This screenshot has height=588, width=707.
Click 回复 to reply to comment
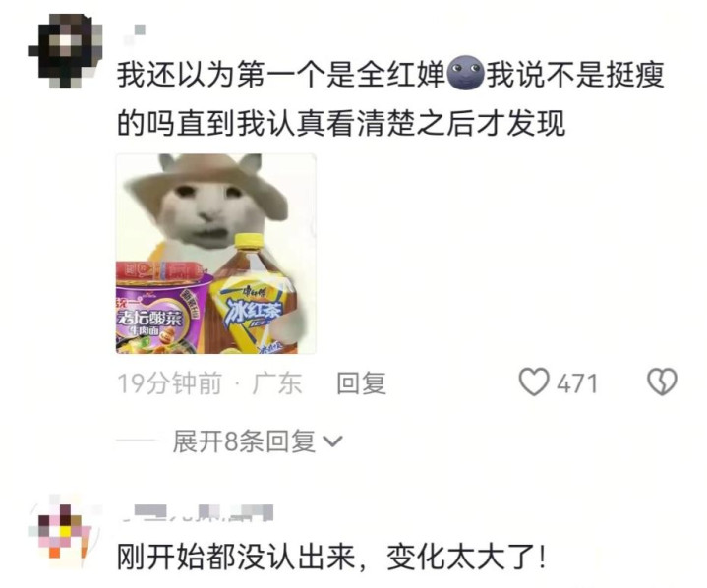click(x=361, y=383)
